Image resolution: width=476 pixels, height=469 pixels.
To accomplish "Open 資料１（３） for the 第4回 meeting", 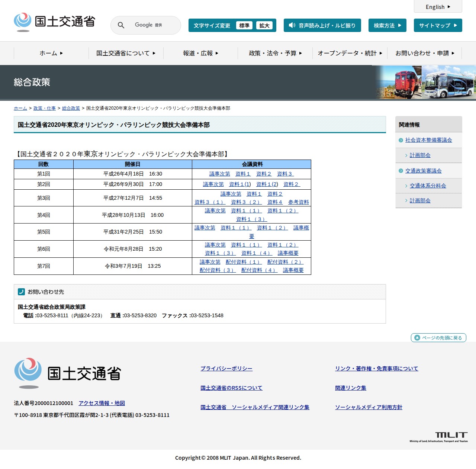I will pos(251,219).
